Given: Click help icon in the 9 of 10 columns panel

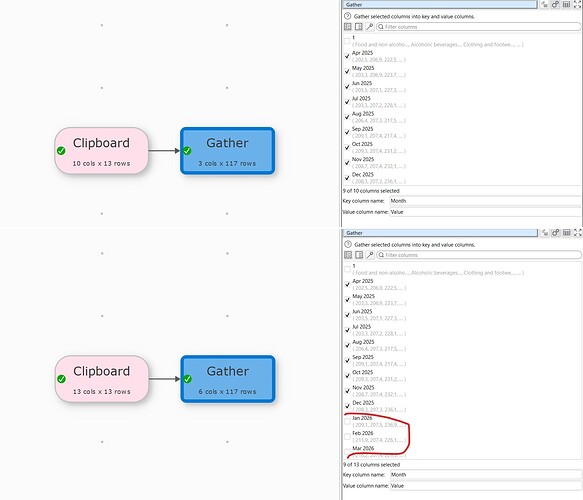Looking at the screenshot, I should (x=348, y=16).
